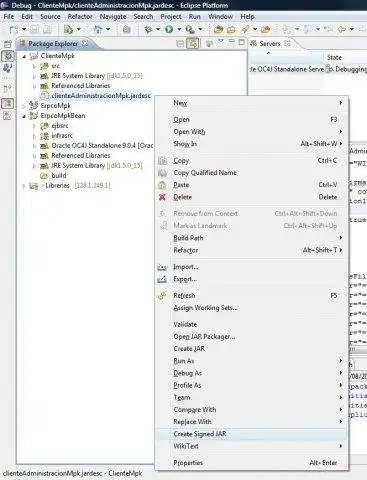Select the infrasrc folder
This screenshot has height=480, width=367.
click(62, 136)
